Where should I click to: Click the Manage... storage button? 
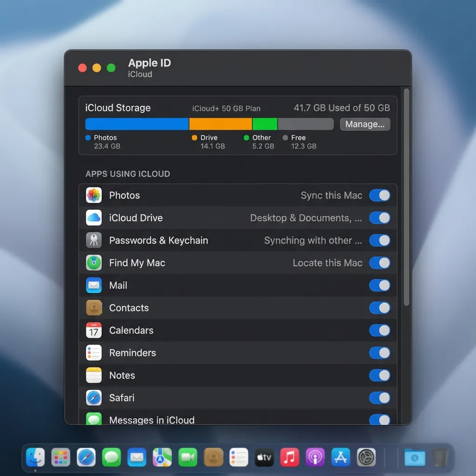coord(365,124)
